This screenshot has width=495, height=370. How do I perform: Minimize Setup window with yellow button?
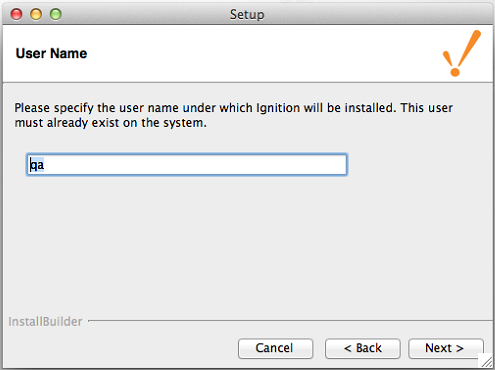(36, 14)
